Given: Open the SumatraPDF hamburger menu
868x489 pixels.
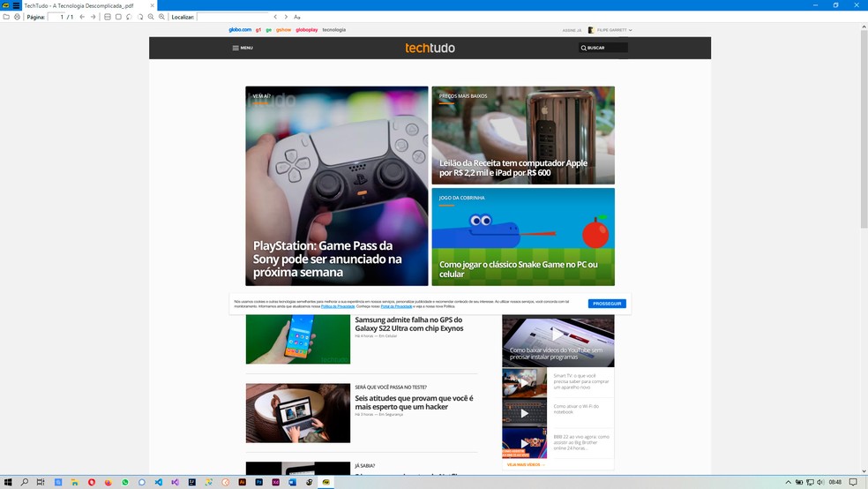Looking at the screenshot, I should coord(16,5).
